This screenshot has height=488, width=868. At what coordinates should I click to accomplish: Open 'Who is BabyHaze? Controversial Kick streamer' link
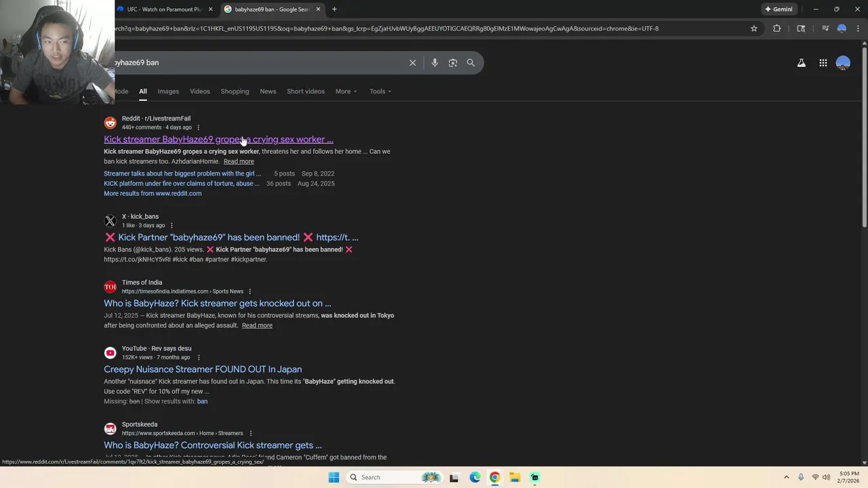click(x=213, y=445)
